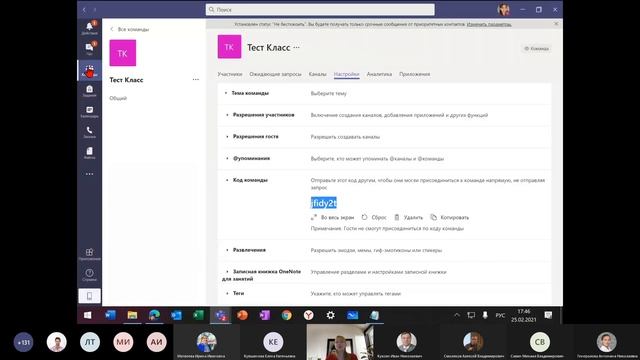Image resolution: width=640 pixels, height=360 pixels.
Task: Show more apps ellipsis in sidebar
Action: pyautogui.click(x=89, y=174)
